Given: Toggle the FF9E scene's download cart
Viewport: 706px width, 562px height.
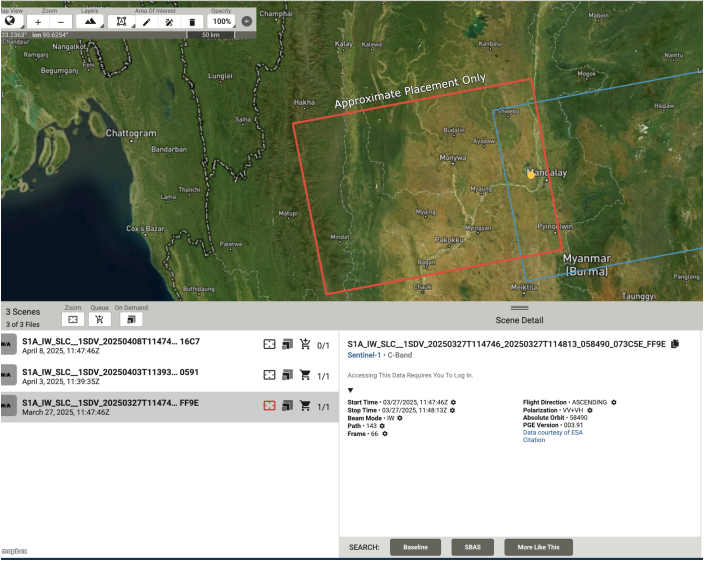Looking at the screenshot, I should [x=305, y=407].
